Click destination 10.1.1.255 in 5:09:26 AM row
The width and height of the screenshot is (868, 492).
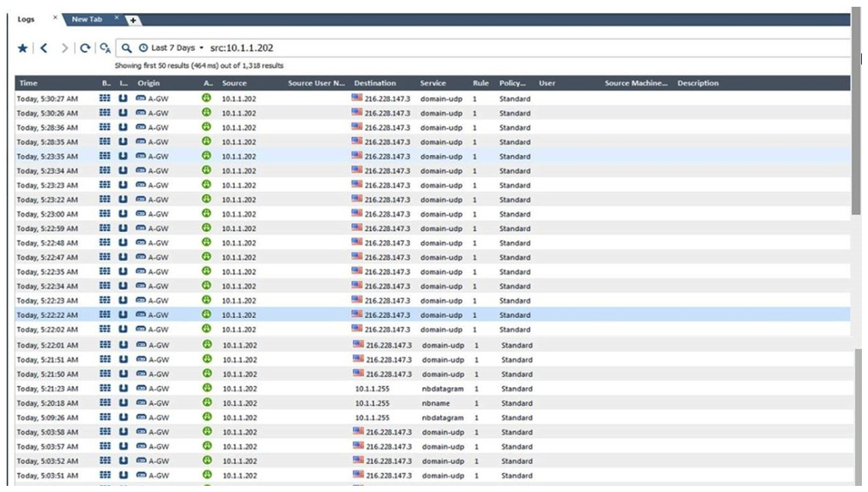pos(372,418)
